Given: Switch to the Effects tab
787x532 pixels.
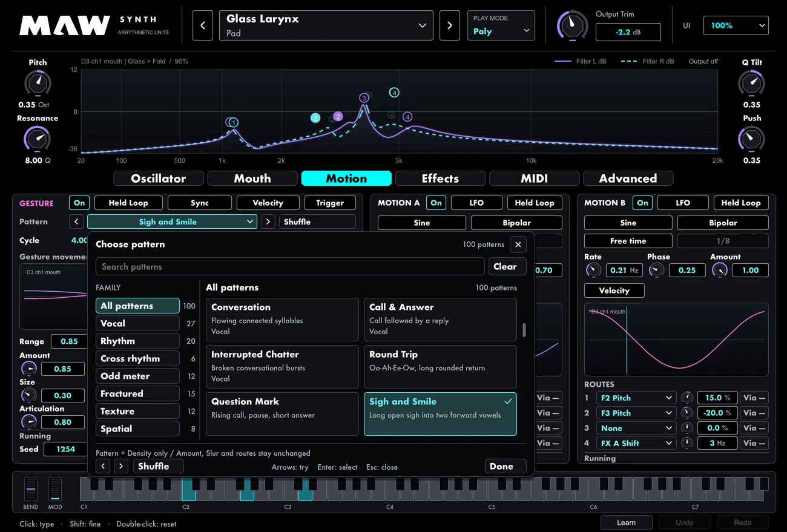Looking at the screenshot, I should tap(440, 179).
